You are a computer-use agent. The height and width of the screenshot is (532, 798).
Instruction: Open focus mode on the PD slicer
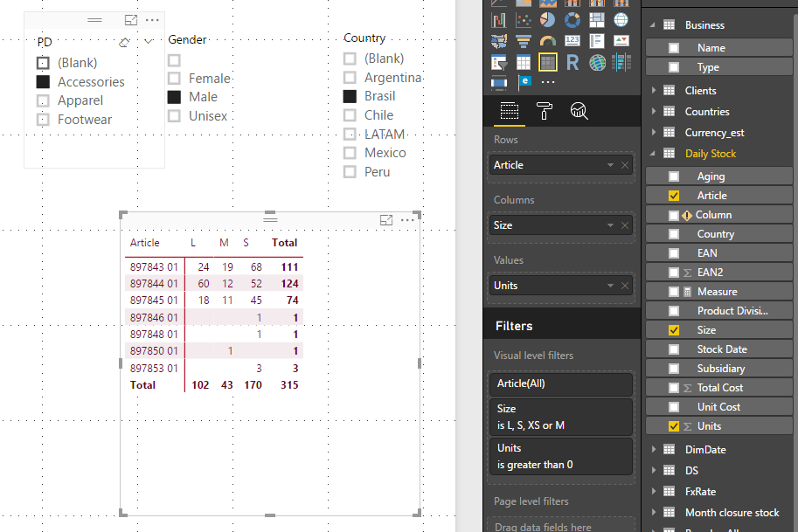coord(131,20)
